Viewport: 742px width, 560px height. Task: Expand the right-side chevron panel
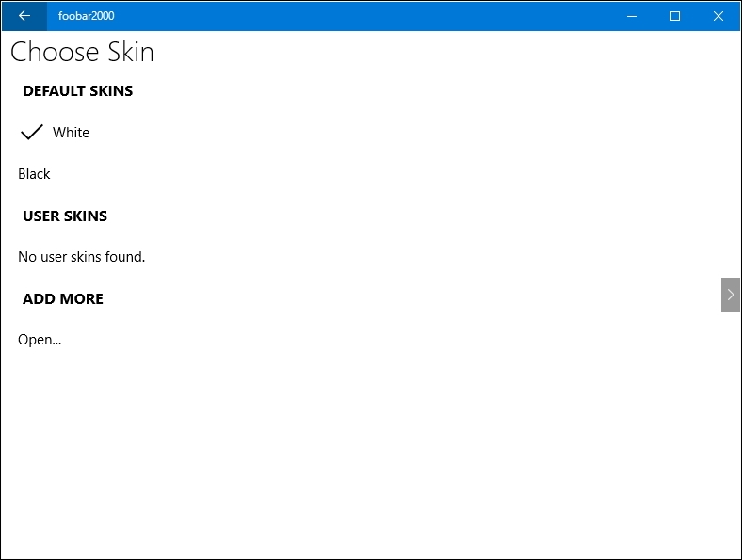click(730, 295)
